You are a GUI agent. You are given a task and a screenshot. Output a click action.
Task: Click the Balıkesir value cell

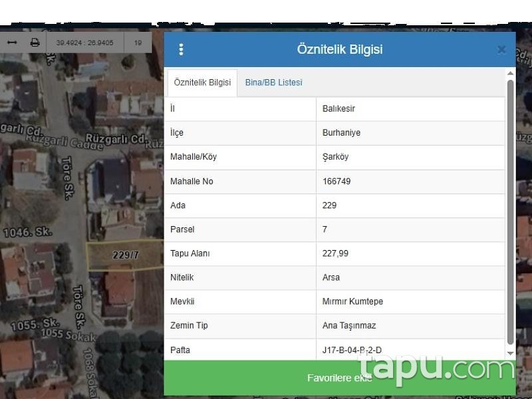click(x=410, y=109)
